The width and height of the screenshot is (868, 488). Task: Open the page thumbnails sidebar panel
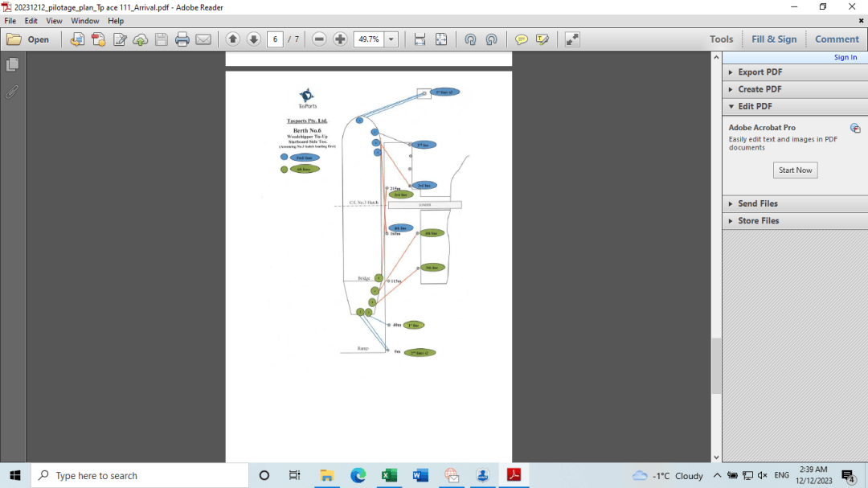click(12, 65)
